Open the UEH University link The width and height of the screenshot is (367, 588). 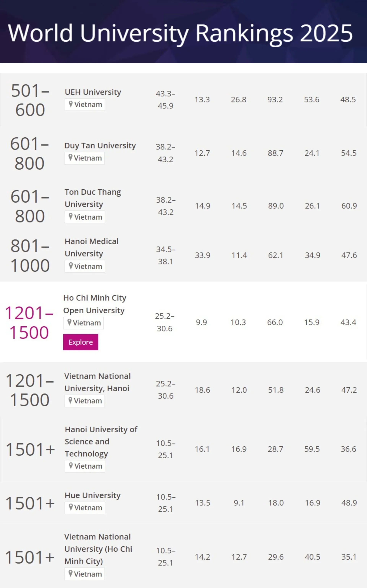[93, 92]
